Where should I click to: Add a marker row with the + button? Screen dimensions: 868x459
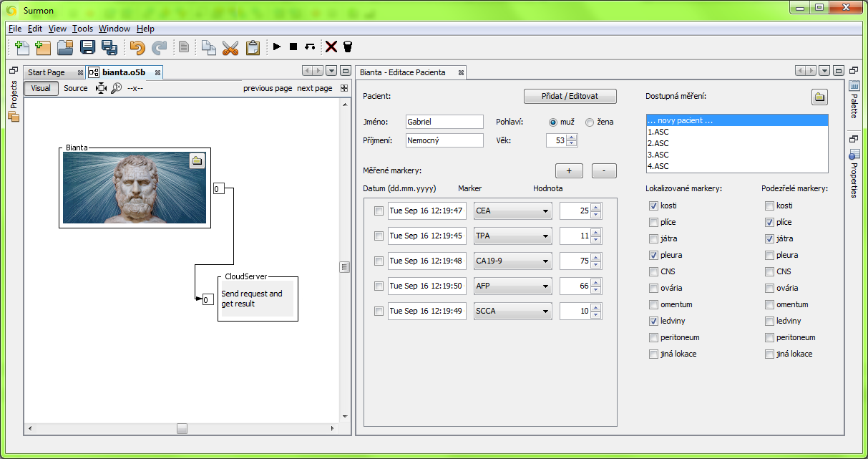(570, 171)
